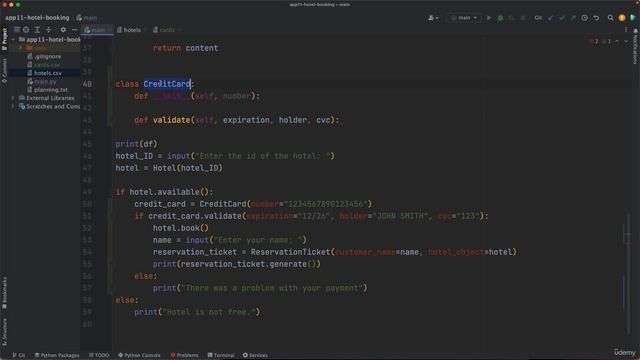Image resolution: width=640 pixels, height=360 pixels.
Task: Select planning.txt in the project tree
Action: point(47,90)
